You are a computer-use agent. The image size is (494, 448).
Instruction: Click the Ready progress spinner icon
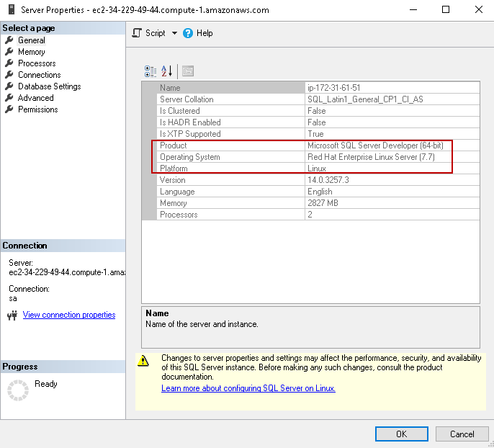point(18,390)
